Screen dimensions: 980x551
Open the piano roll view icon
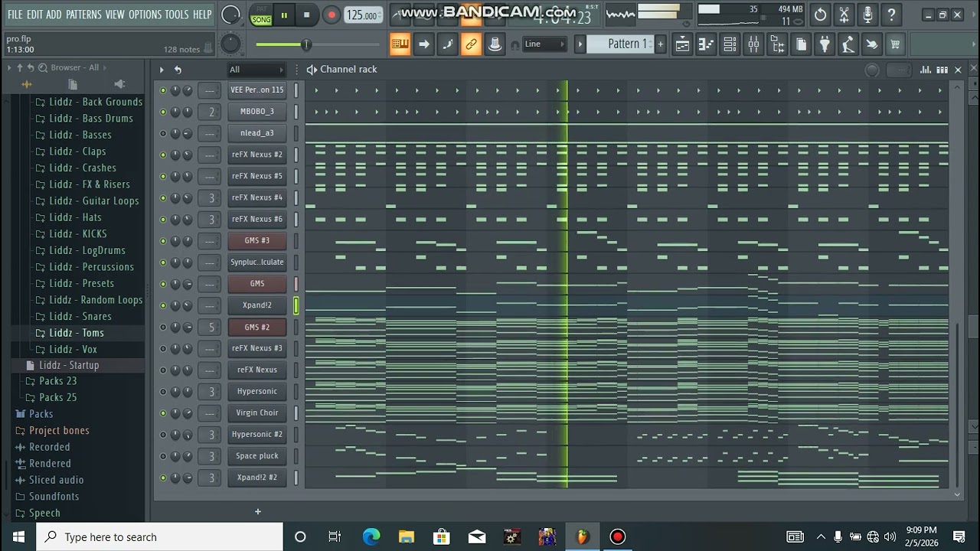[706, 44]
